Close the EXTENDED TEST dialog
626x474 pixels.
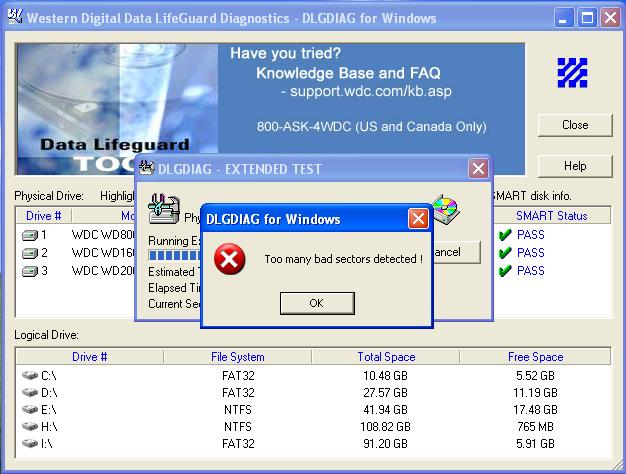pyautogui.click(x=478, y=169)
